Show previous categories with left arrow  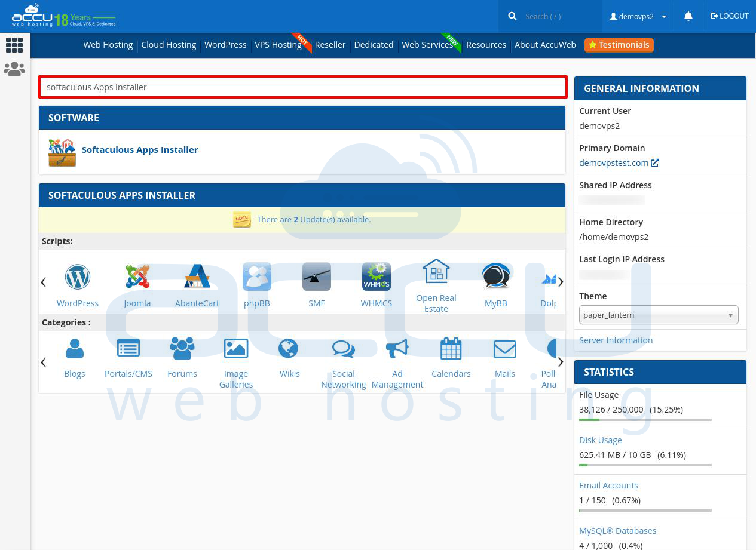coord(43,362)
